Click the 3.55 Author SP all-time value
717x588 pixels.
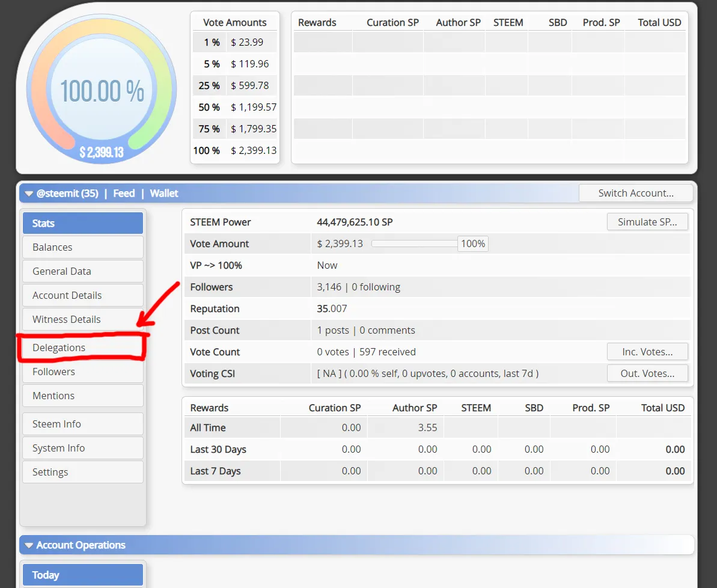[x=427, y=428]
